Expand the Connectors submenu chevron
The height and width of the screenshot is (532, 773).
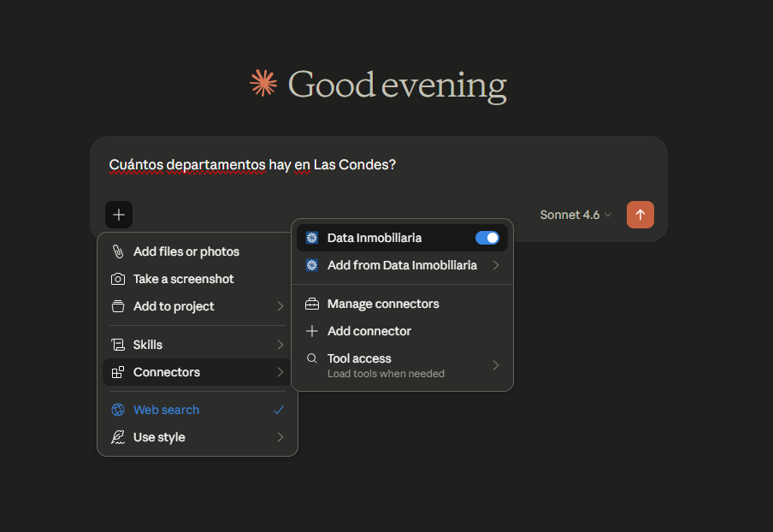click(280, 372)
